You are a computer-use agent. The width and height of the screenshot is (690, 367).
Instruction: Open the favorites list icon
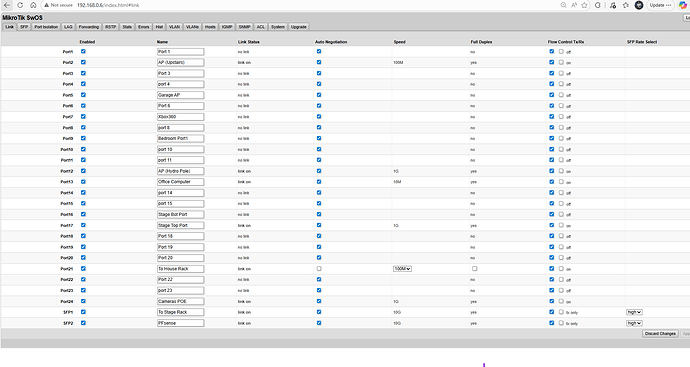(x=626, y=5)
